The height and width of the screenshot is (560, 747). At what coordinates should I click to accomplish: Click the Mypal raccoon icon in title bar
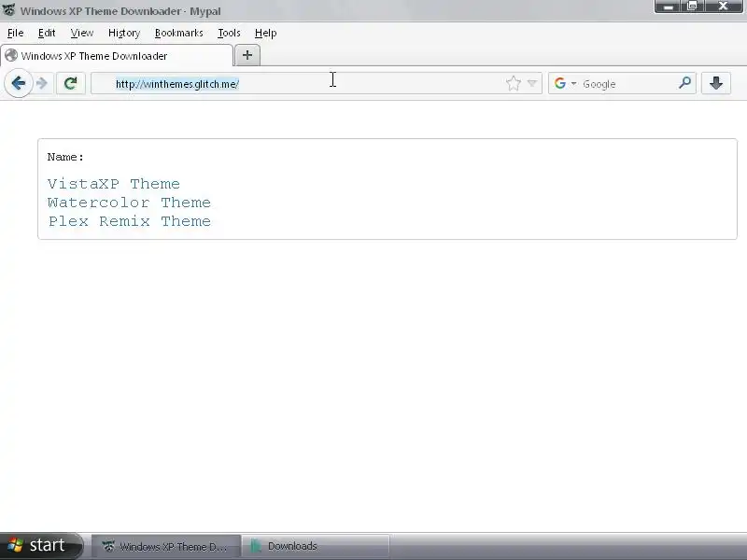pos(9,9)
